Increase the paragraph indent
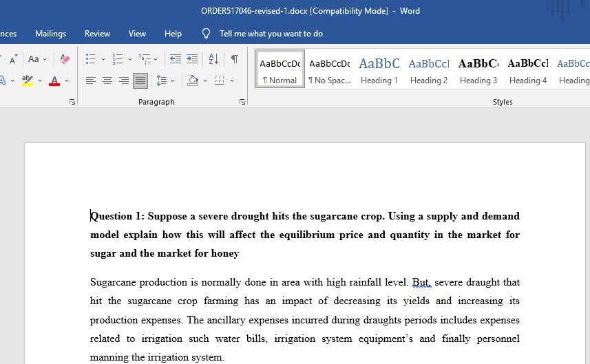The height and width of the screenshot is (364, 590). tap(192, 59)
